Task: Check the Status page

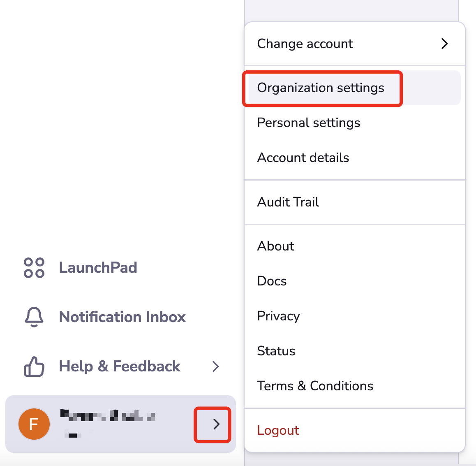Action: coord(276,351)
